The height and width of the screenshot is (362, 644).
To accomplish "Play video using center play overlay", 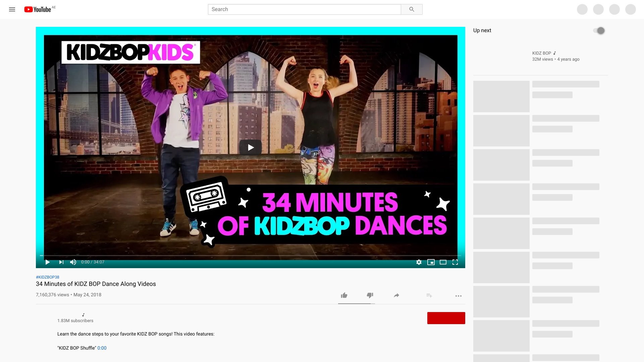I will pyautogui.click(x=251, y=147).
